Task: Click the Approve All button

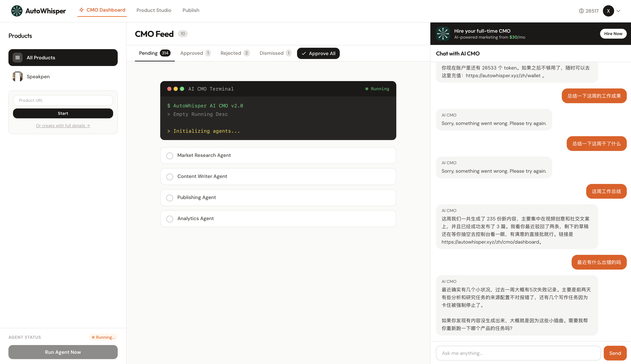Action: click(x=318, y=53)
